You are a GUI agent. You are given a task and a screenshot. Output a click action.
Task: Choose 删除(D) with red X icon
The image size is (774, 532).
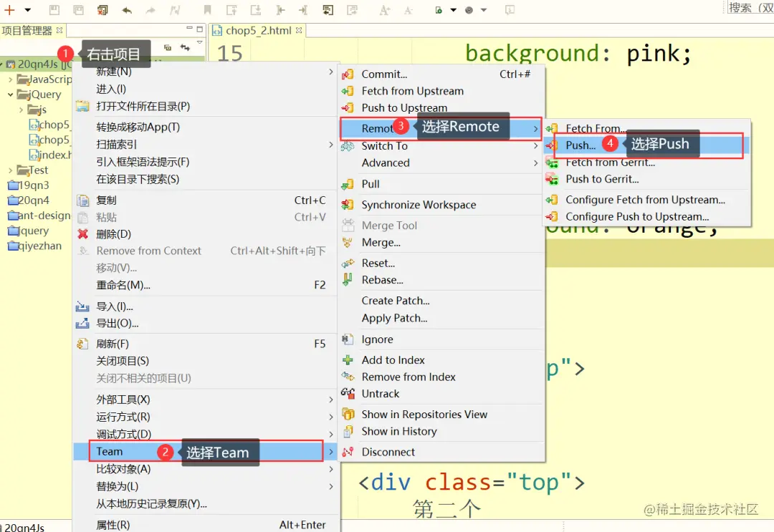pos(205,234)
